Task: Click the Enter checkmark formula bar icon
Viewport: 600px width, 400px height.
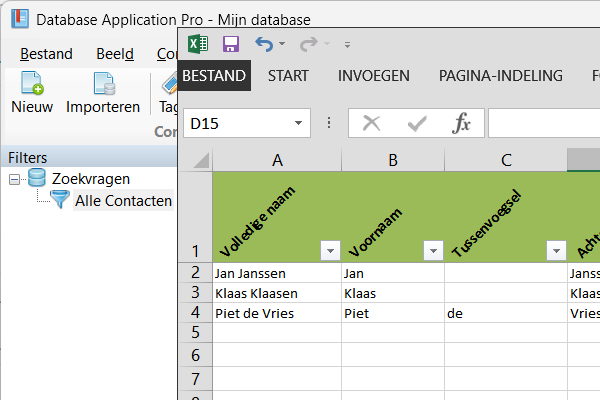Action: [417, 123]
